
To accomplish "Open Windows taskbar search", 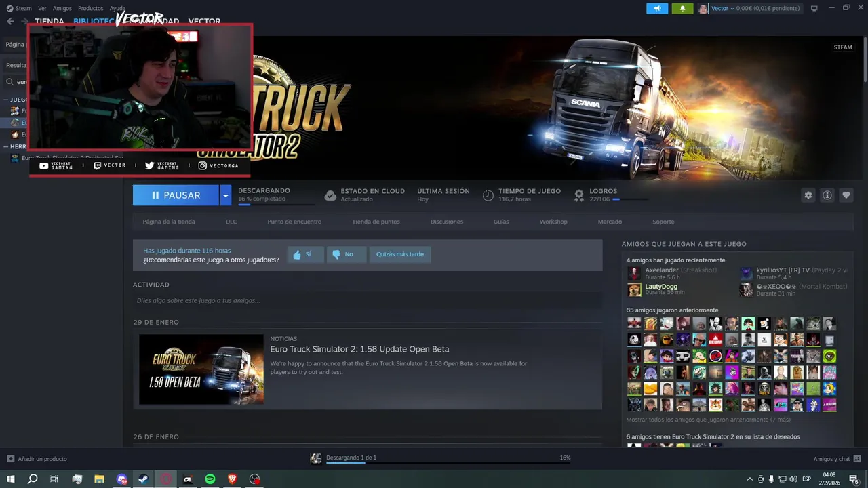I will [33, 479].
